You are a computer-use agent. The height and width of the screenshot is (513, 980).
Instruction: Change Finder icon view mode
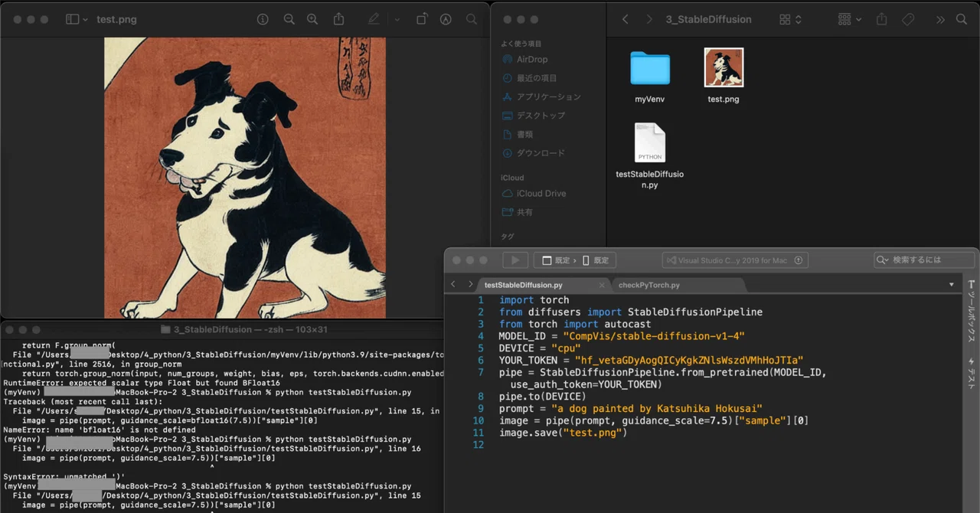tap(790, 19)
